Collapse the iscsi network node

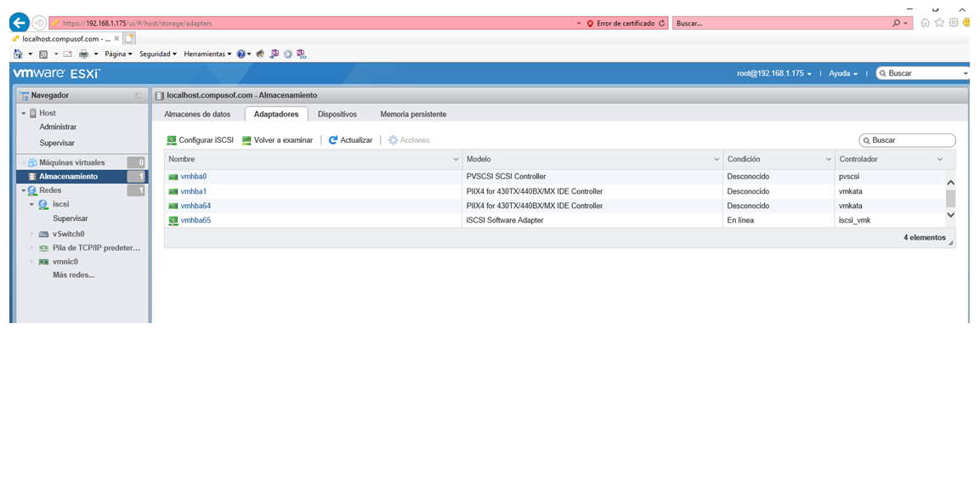click(x=32, y=204)
